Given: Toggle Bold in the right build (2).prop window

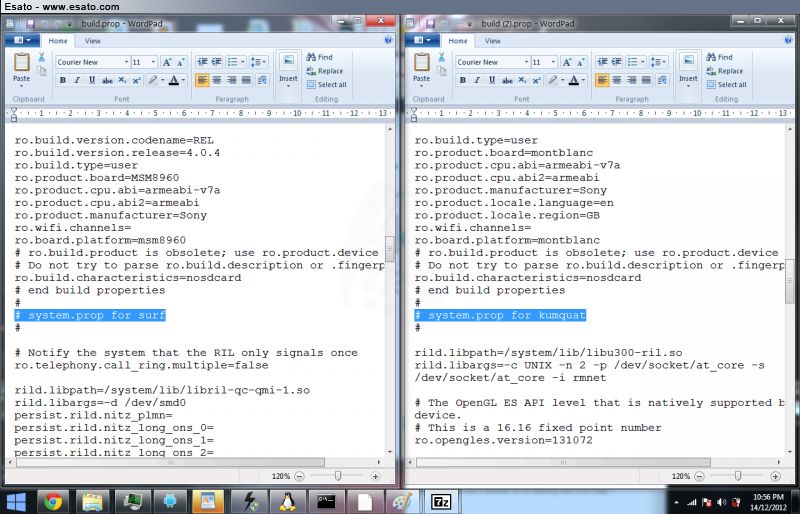Looking at the screenshot, I should pyautogui.click(x=463, y=80).
